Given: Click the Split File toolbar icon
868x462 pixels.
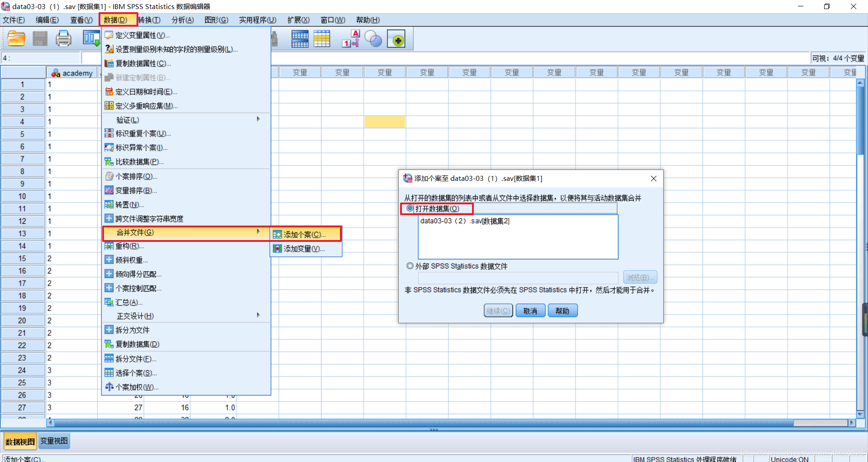Looking at the screenshot, I should pos(300,39).
